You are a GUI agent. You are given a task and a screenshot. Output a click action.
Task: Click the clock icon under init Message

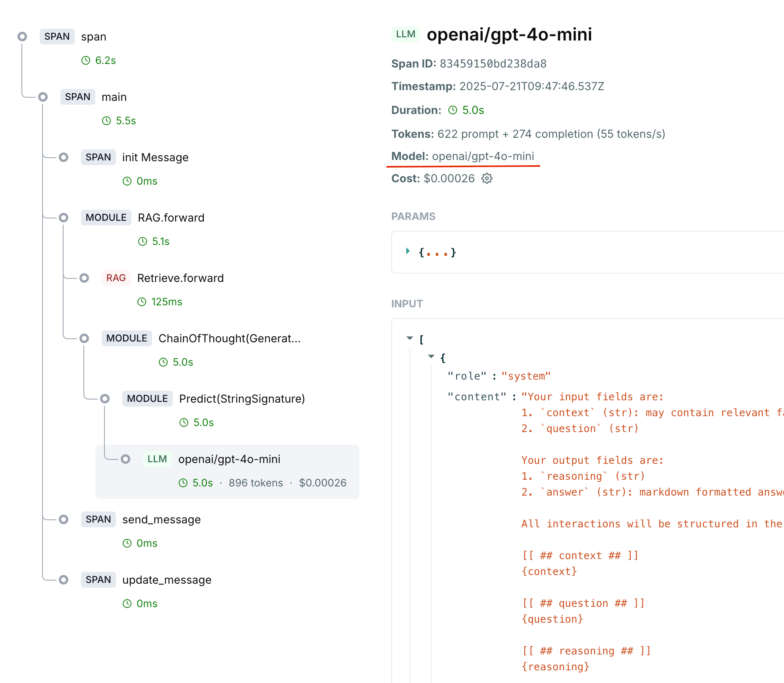pos(127,181)
